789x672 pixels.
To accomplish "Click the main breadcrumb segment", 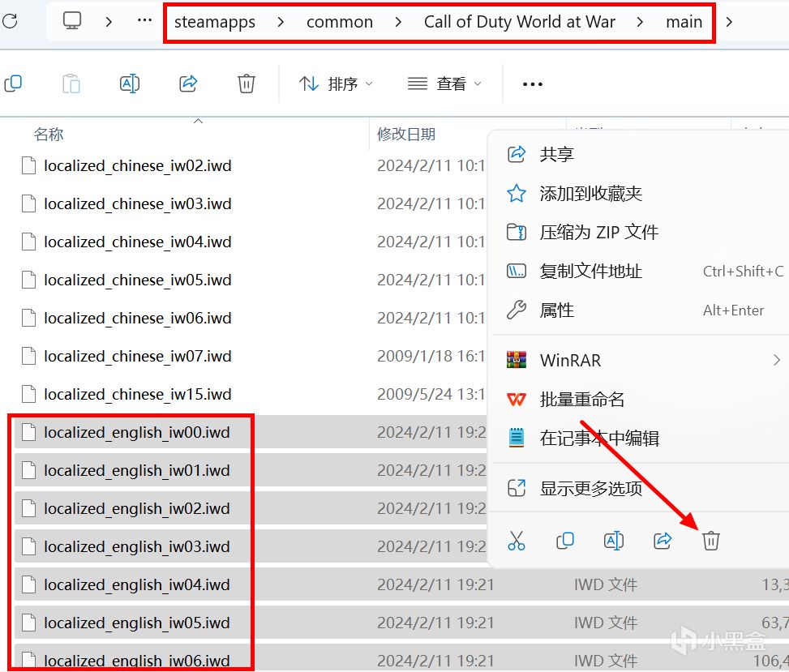I will (x=684, y=22).
